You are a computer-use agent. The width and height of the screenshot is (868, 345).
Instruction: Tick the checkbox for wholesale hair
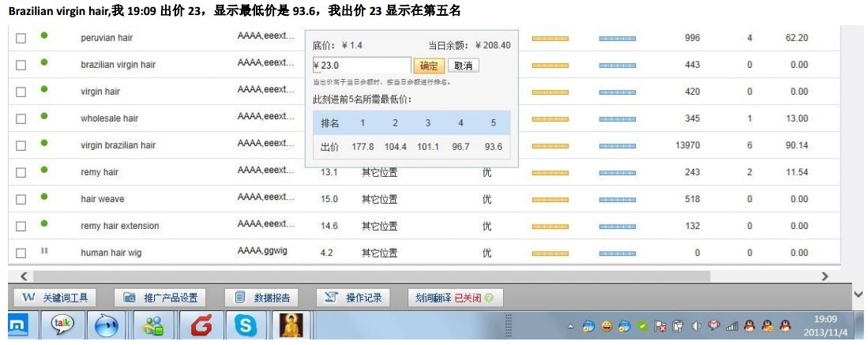[x=21, y=118]
